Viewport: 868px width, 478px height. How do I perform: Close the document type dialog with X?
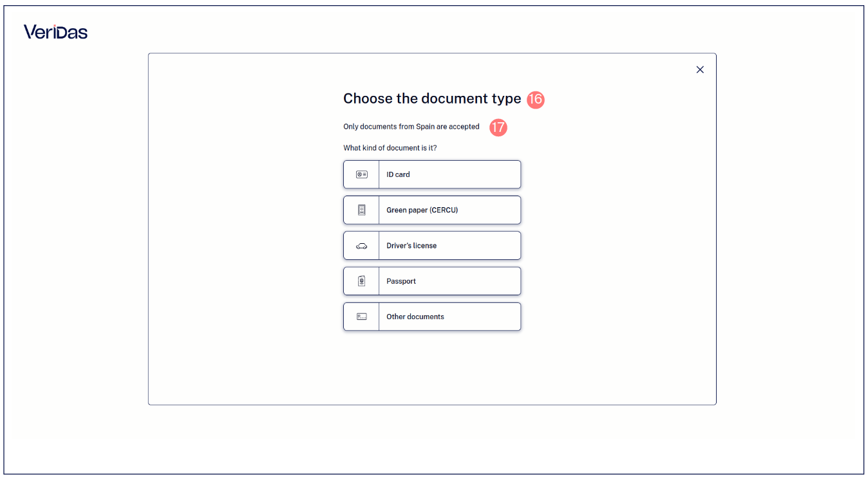pos(700,69)
